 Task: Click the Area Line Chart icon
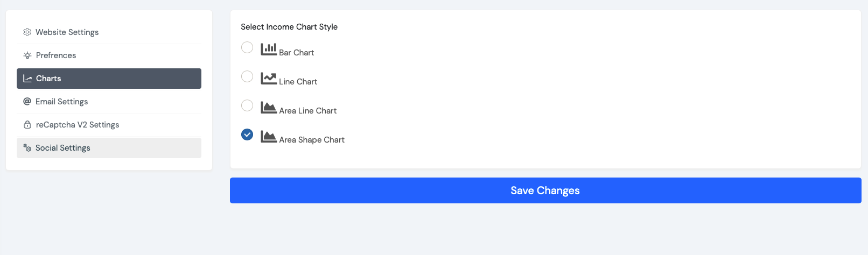(x=269, y=107)
